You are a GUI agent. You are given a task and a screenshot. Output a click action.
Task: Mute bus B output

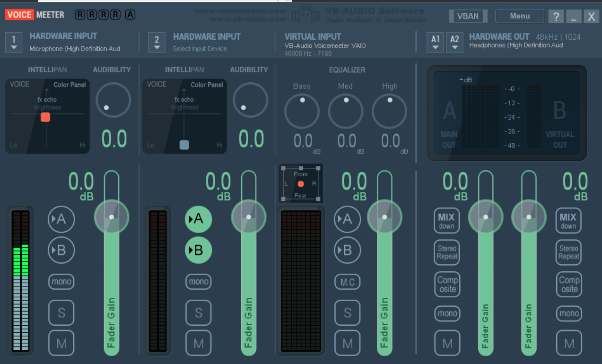tap(568, 343)
